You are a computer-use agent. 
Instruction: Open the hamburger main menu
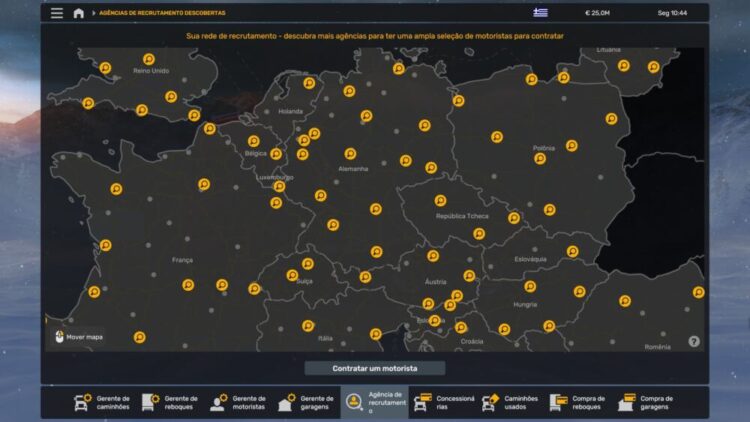click(57, 13)
